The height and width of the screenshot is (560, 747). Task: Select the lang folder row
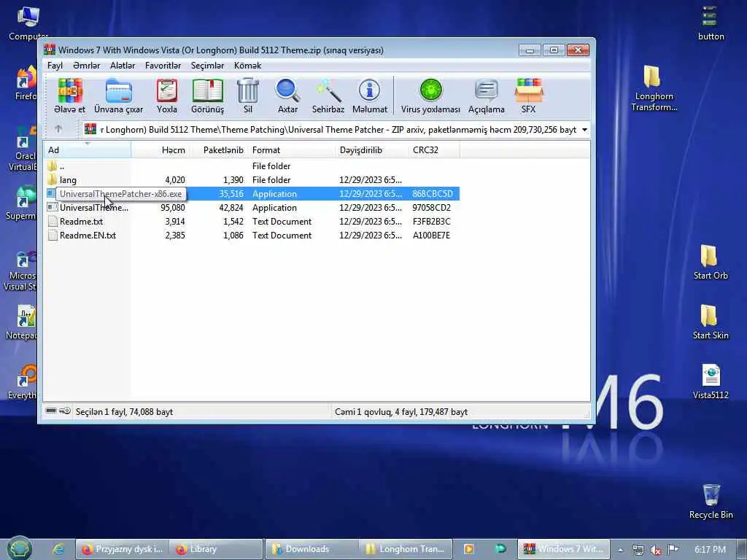pos(252,179)
